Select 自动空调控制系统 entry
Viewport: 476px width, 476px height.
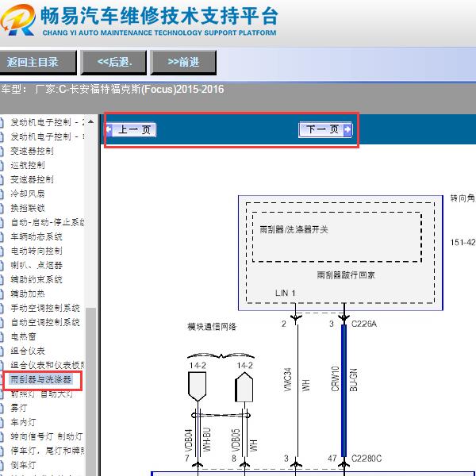[45, 322]
